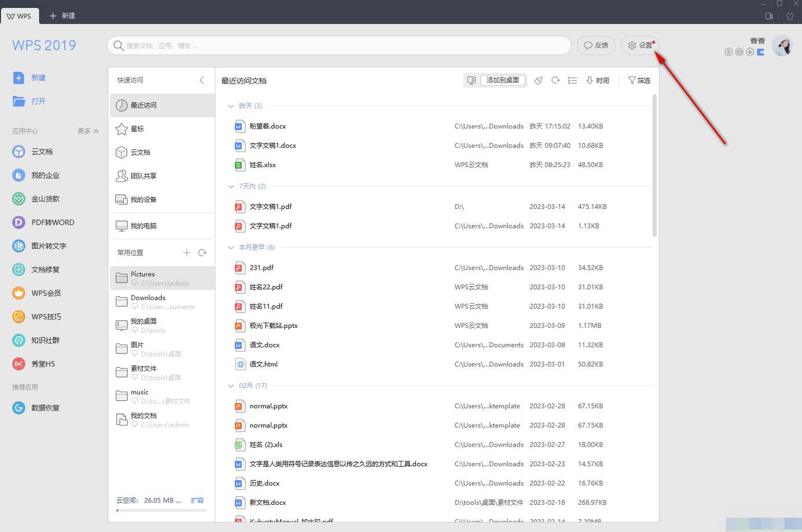
Task: Open 我的文档 common location
Action: 162,420
